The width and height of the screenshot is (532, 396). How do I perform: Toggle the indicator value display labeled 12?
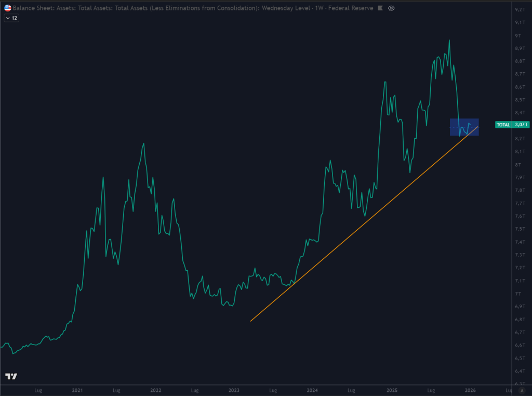[14, 17]
